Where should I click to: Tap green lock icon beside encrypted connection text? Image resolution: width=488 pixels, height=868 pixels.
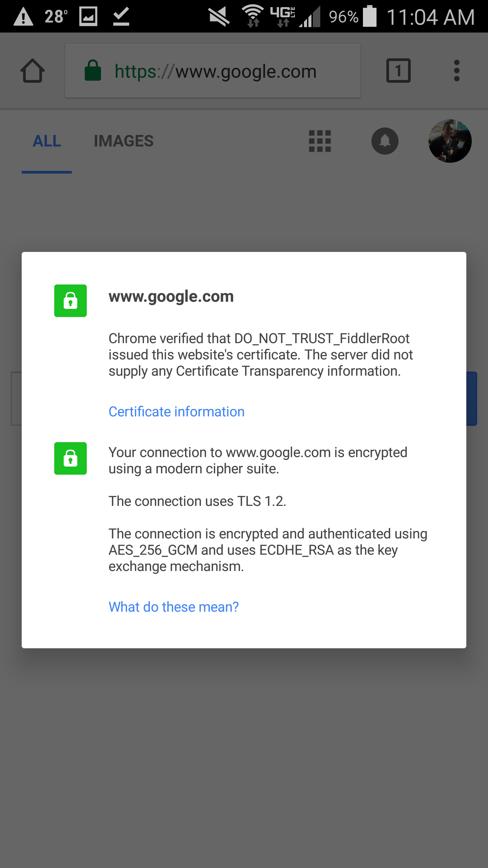click(x=70, y=458)
